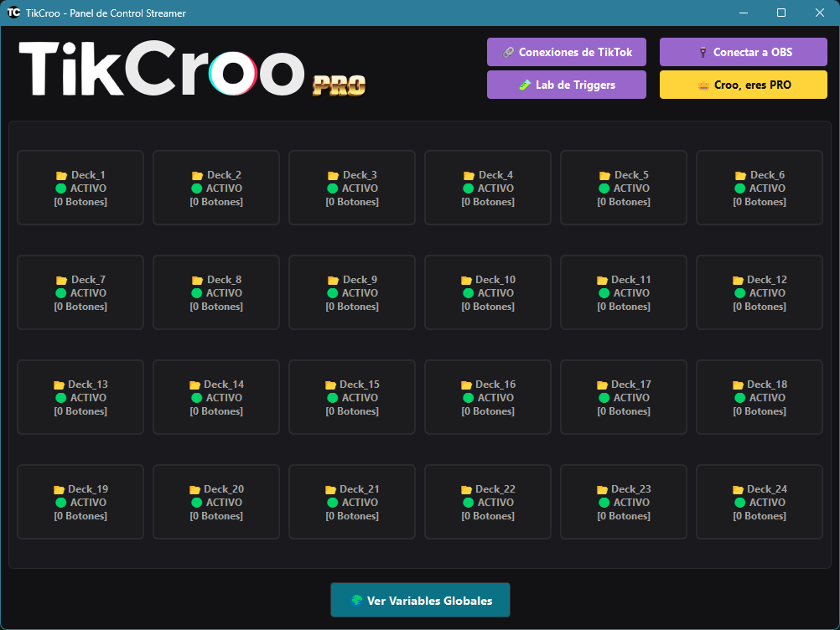Viewport: 840px width, 630px height.
Task: Click the Deck_4 folder icon
Action: tap(469, 176)
